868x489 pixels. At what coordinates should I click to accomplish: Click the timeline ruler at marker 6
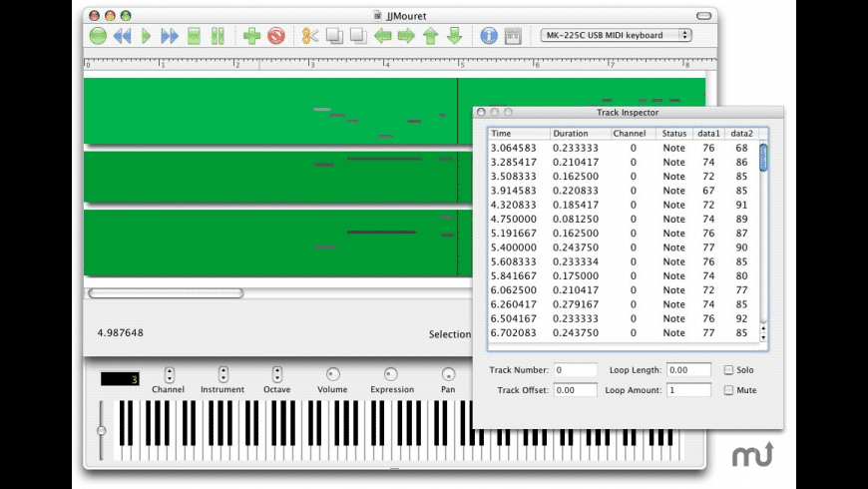point(534,63)
